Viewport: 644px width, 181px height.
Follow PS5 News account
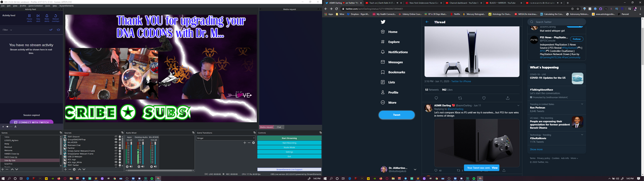[x=577, y=39]
